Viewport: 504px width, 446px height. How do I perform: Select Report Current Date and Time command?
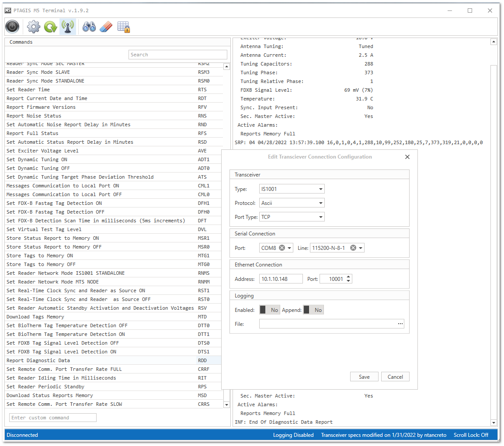113,98
